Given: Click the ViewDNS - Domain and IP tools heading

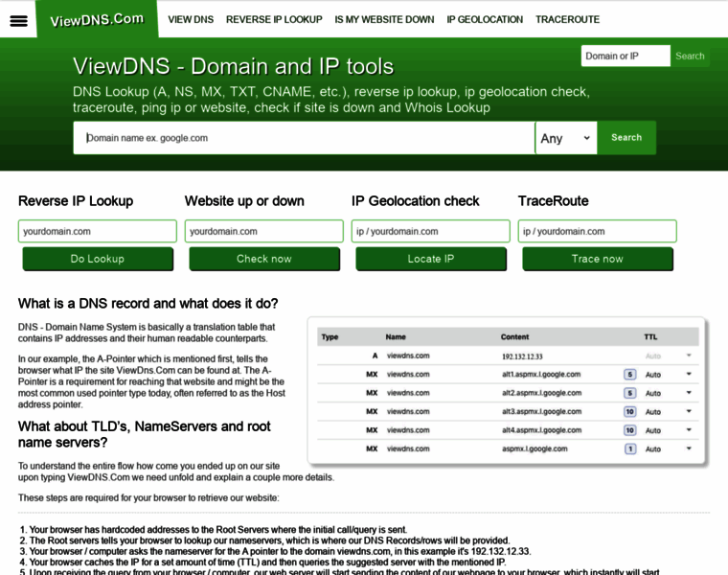Looking at the screenshot, I should [234, 66].
